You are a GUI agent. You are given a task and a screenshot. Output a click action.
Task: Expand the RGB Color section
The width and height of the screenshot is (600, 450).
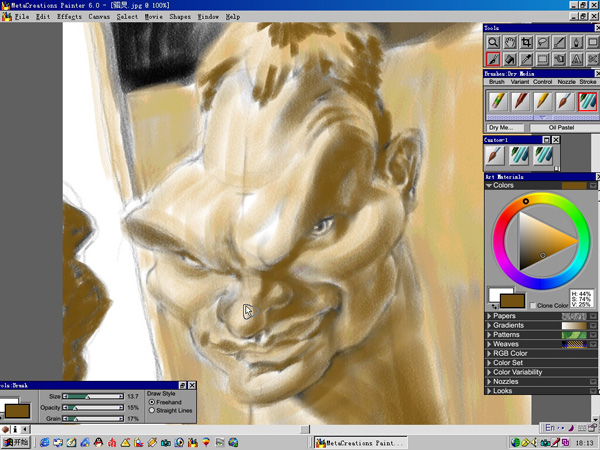489,354
